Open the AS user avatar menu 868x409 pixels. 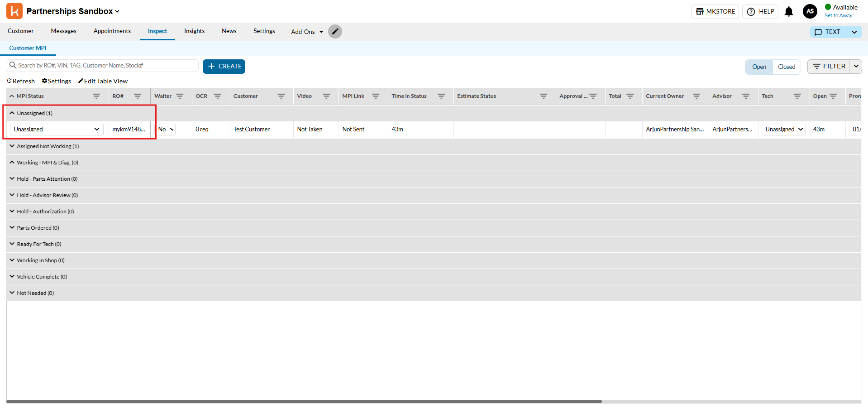[x=810, y=11]
